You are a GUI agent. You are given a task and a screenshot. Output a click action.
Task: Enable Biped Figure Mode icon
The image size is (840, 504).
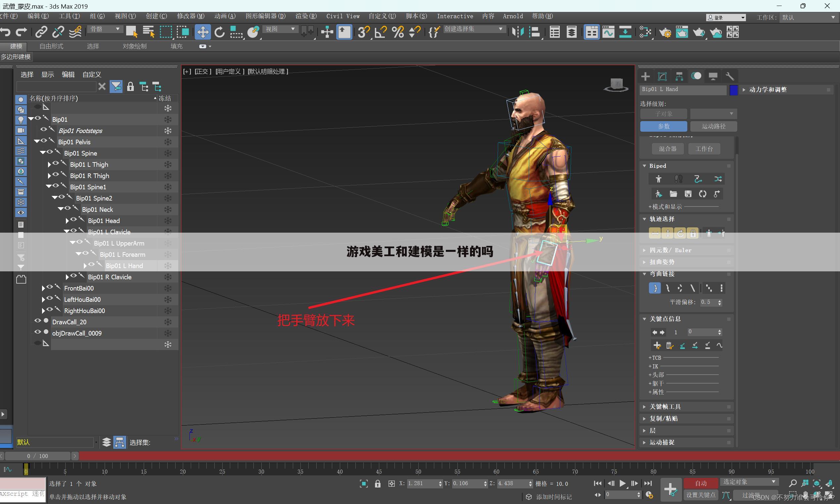(658, 179)
